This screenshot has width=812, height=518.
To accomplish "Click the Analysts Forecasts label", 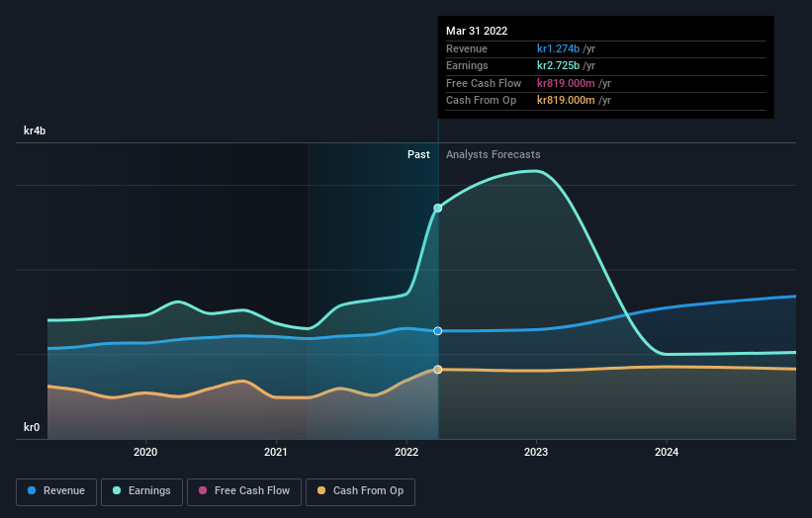I will [493, 155].
